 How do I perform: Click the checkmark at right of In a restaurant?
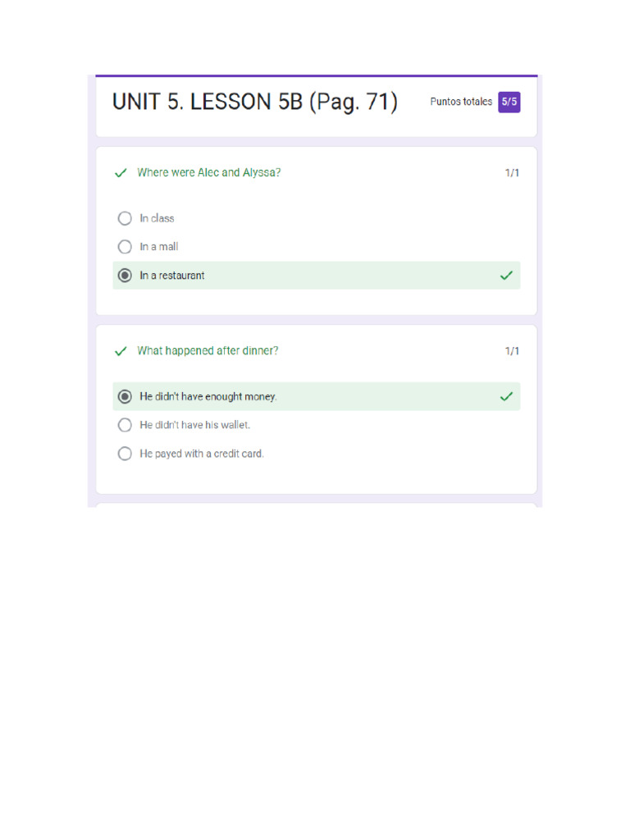click(506, 276)
